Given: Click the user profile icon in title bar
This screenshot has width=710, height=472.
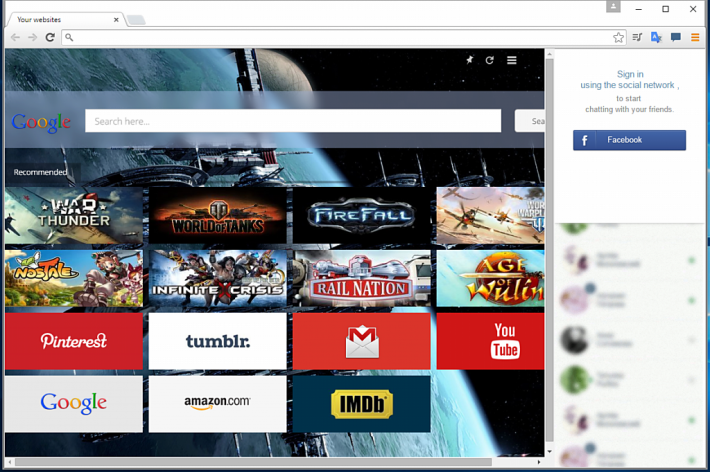Looking at the screenshot, I should click(613, 6).
